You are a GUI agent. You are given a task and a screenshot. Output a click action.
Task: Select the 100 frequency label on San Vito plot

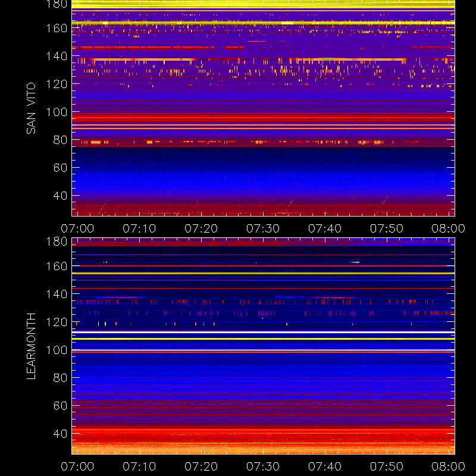point(57,112)
